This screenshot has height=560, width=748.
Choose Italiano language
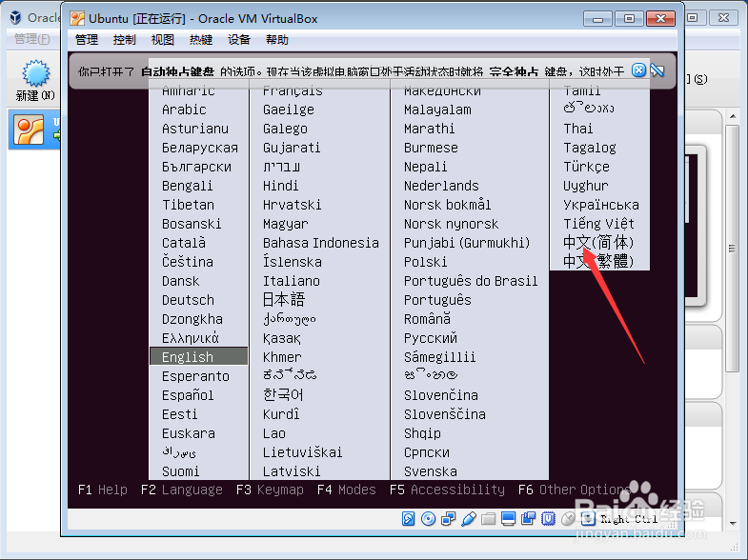(292, 281)
